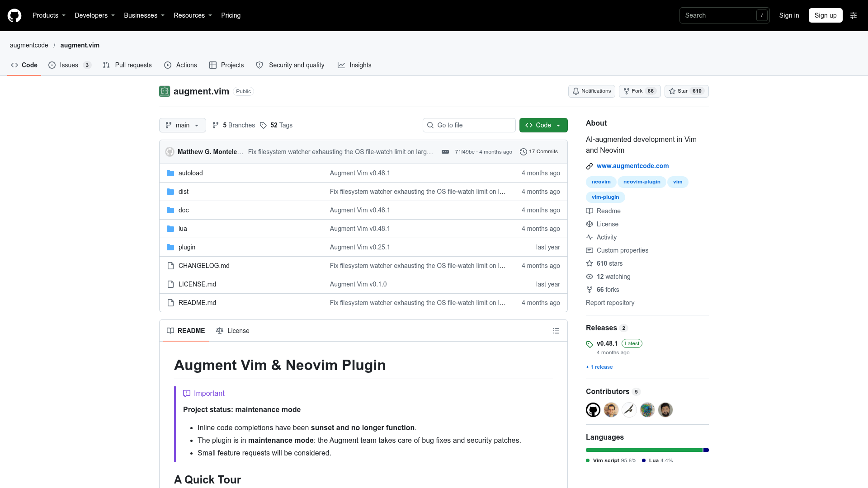Click the Sign in link
868x488 pixels.
[x=789, y=15]
